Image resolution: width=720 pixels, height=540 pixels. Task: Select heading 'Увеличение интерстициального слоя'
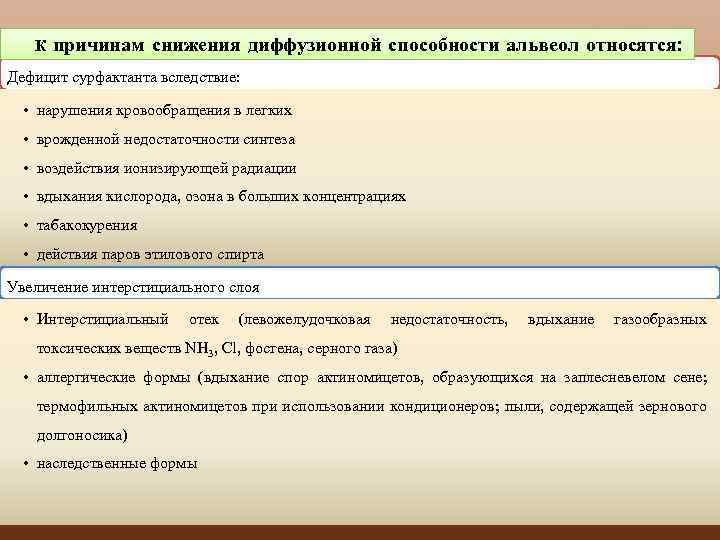pyautogui.click(x=133, y=287)
